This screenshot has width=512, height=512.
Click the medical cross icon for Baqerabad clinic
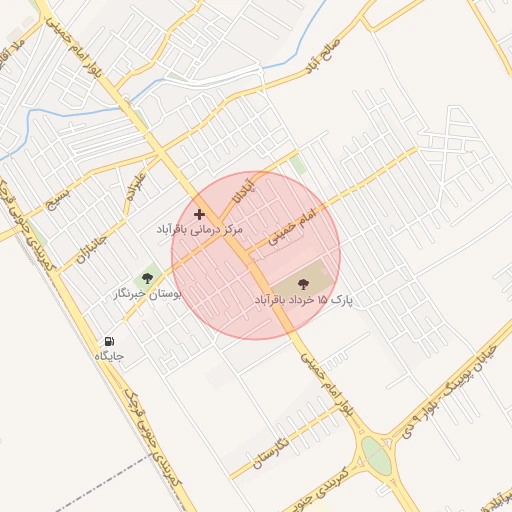pyautogui.click(x=199, y=214)
